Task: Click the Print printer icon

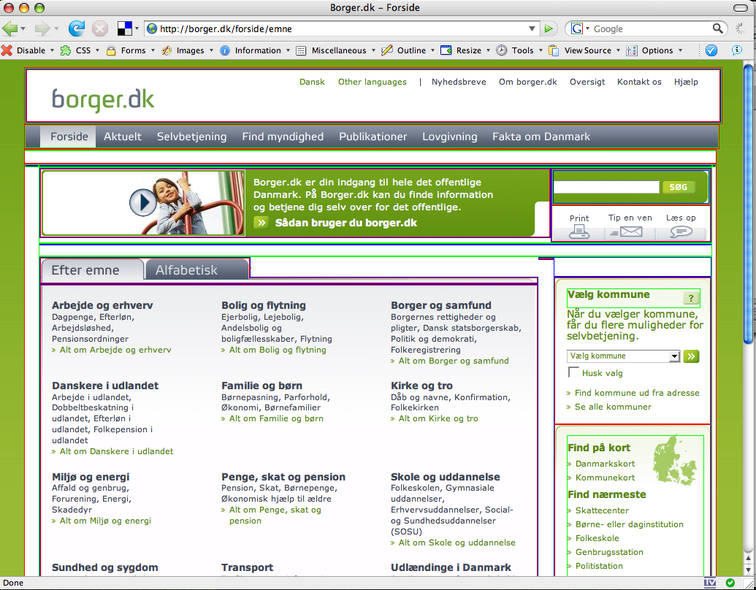Action: click(579, 232)
